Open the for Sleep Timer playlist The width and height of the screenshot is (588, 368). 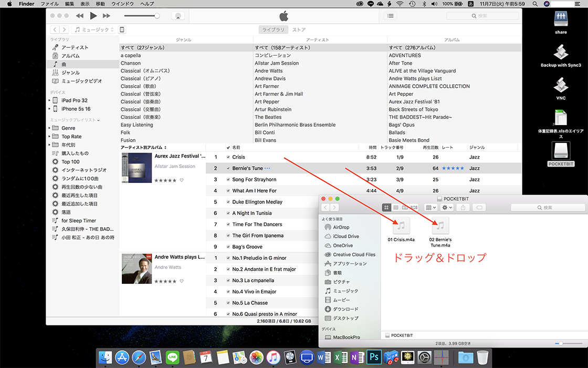click(x=79, y=220)
